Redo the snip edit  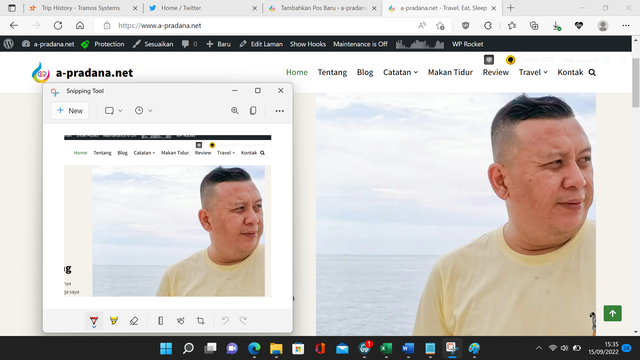(x=243, y=321)
